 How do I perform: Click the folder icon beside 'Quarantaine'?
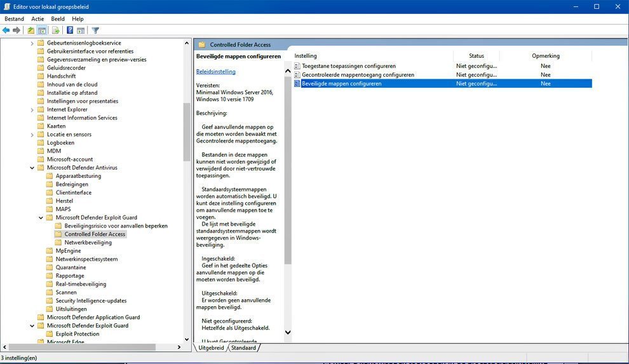[50, 267]
